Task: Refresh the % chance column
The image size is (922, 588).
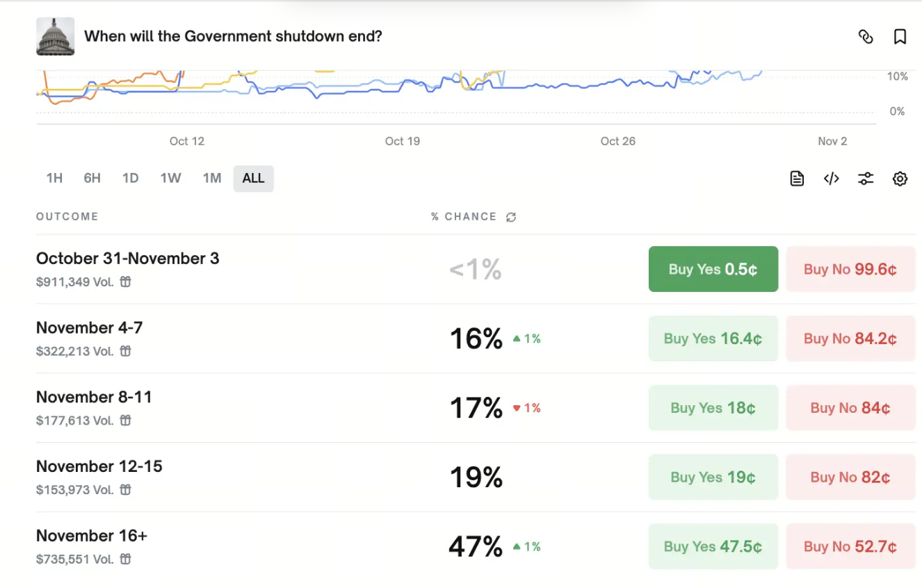Action: click(511, 217)
